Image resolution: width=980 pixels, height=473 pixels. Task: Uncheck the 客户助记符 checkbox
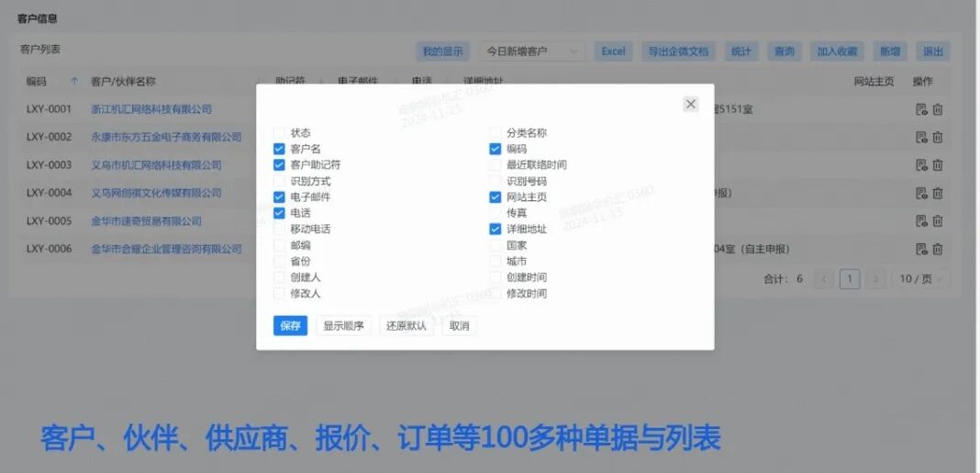click(x=279, y=165)
